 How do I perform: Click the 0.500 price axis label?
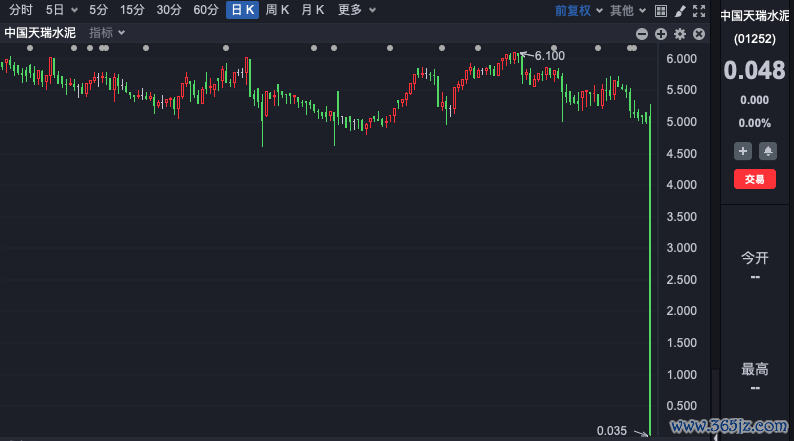tap(682, 406)
